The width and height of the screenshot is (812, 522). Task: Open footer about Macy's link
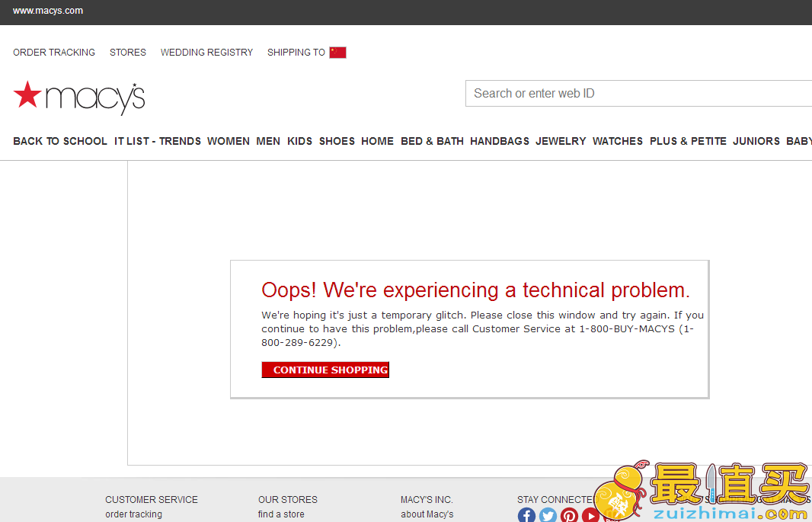[427, 514]
